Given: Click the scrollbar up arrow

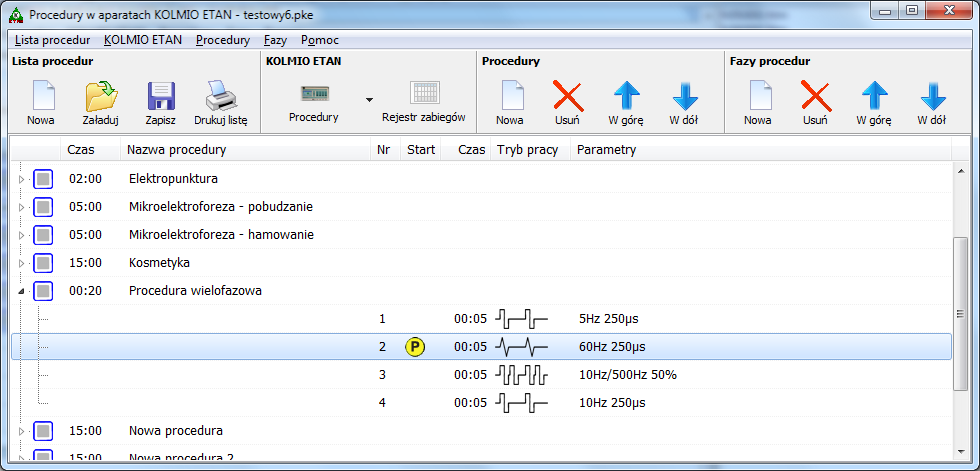Looking at the screenshot, I should [960, 171].
